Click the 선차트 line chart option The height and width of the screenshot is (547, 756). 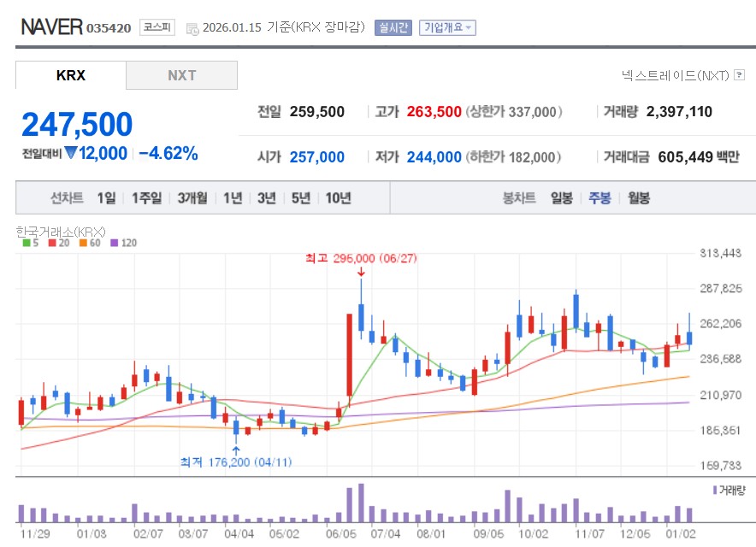coord(66,197)
